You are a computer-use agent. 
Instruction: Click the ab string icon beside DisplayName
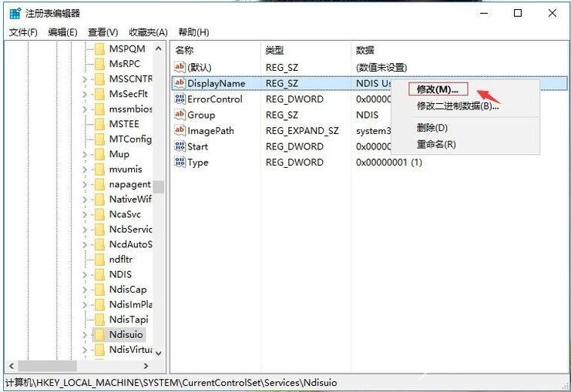pos(180,83)
